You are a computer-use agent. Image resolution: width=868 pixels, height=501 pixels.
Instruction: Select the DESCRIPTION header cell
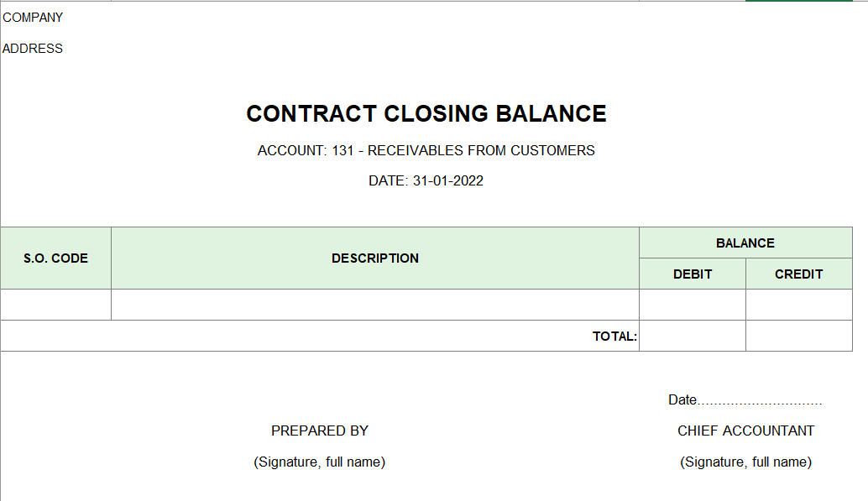pos(375,258)
